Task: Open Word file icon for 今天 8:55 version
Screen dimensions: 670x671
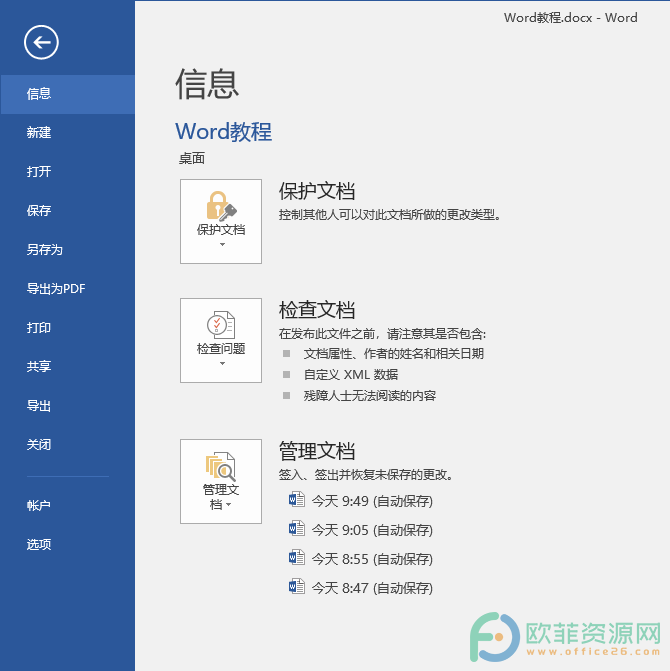Action: tap(296, 558)
